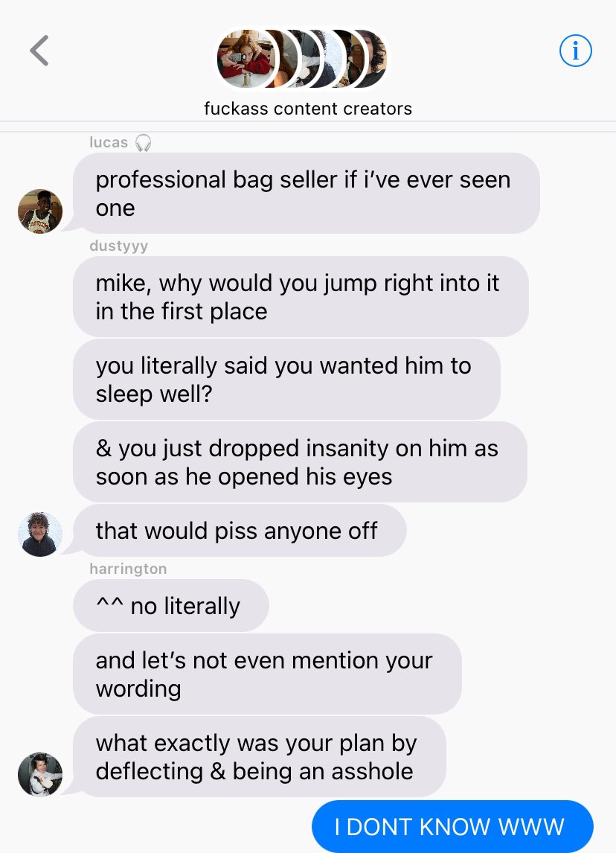Select the 'mention your wording' bubble
Image resolution: width=616 pixels, height=853 pixels.
(268, 674)
